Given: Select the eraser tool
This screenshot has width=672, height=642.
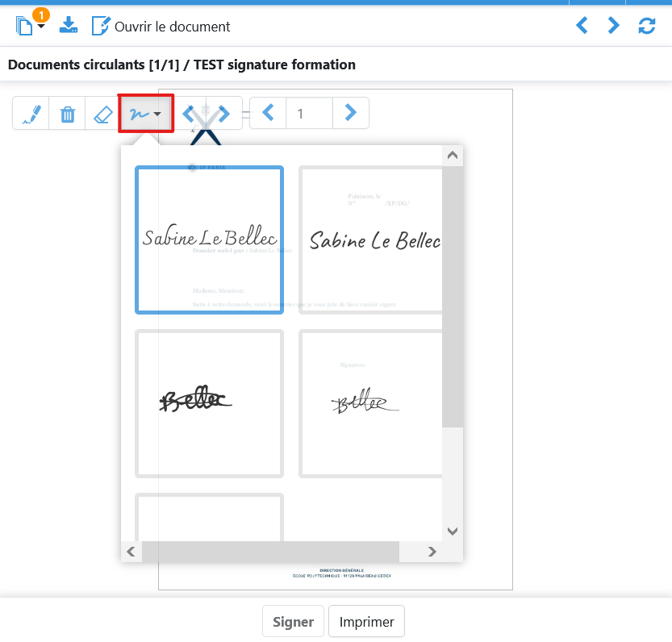Looking at the screenshot, I should click(x=102, y=114).
